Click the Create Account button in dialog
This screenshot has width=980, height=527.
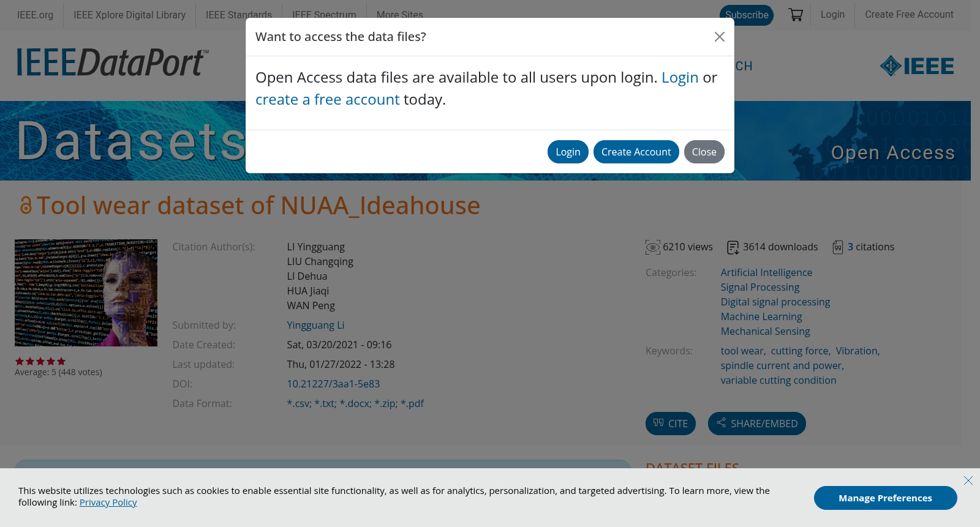(x=636, y=152)
